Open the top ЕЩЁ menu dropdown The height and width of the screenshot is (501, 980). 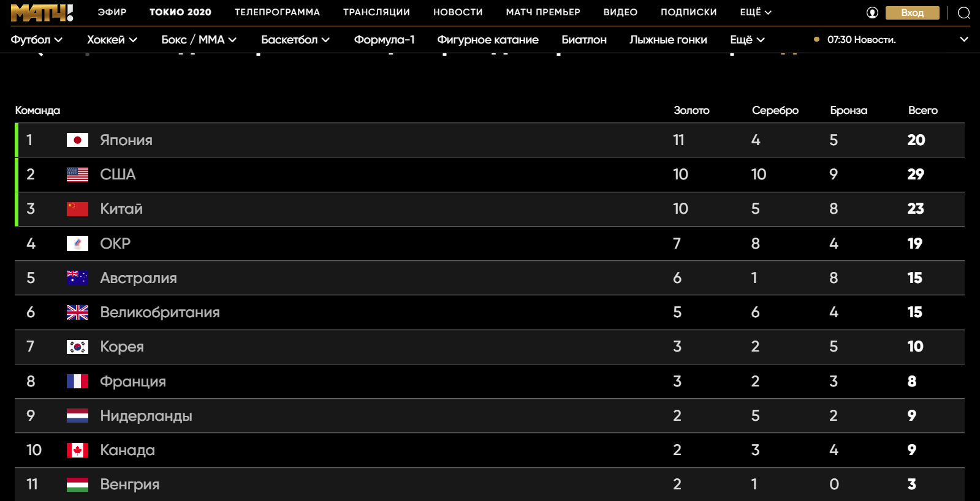(x=756, y=12)
